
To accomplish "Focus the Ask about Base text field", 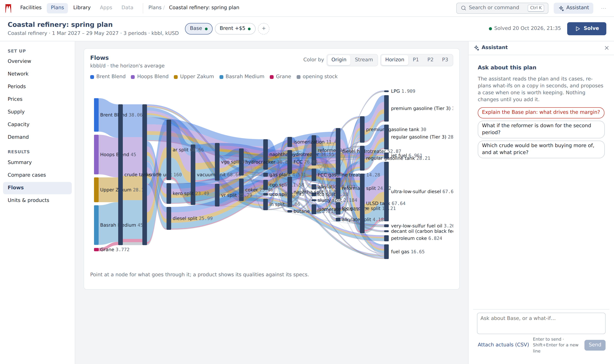I will [541, 323].
